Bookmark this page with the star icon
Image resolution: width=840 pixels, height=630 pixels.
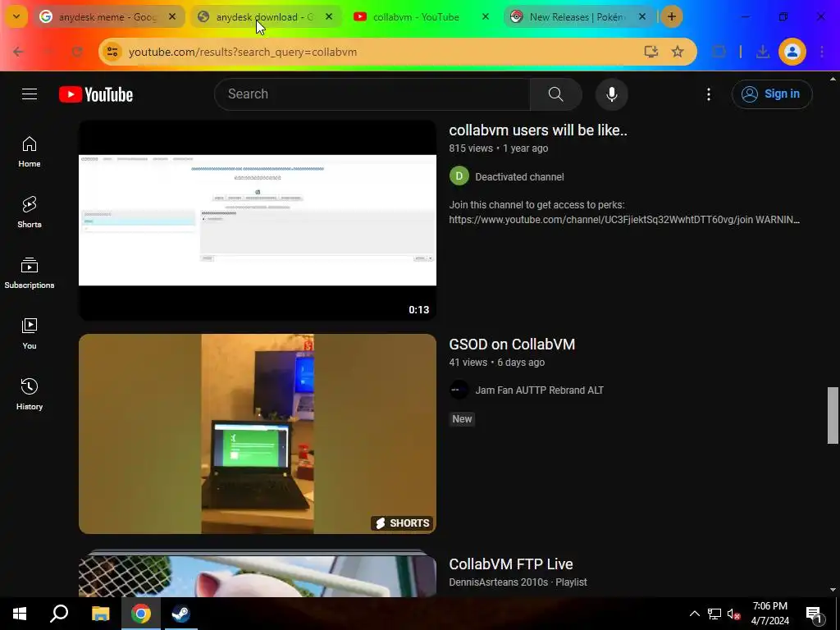click(678, 52)
